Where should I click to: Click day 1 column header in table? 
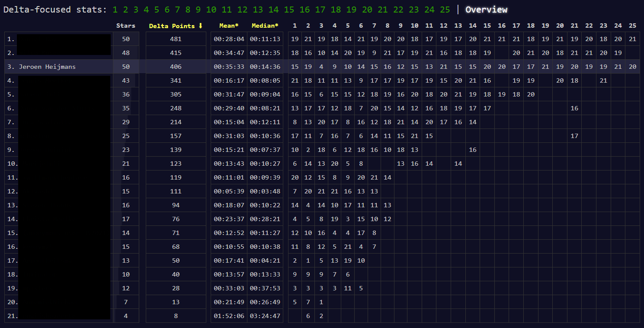pyautogui.click(x=295, y=26)
